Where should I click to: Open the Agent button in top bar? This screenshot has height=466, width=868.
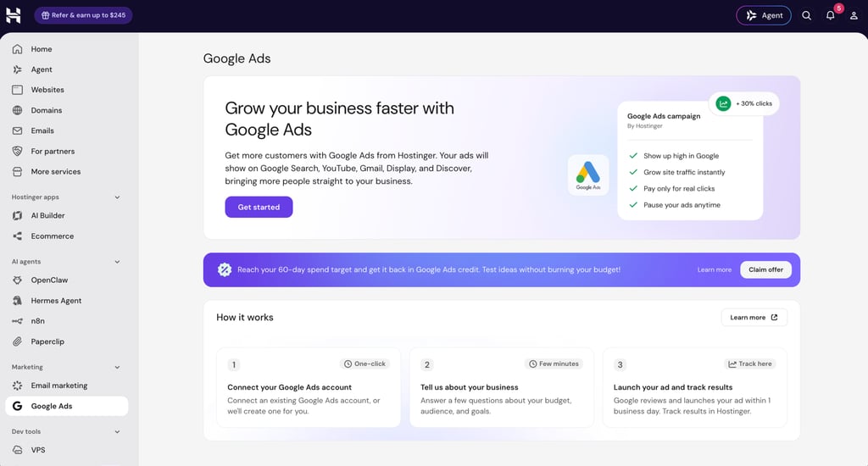pos(764,15)
